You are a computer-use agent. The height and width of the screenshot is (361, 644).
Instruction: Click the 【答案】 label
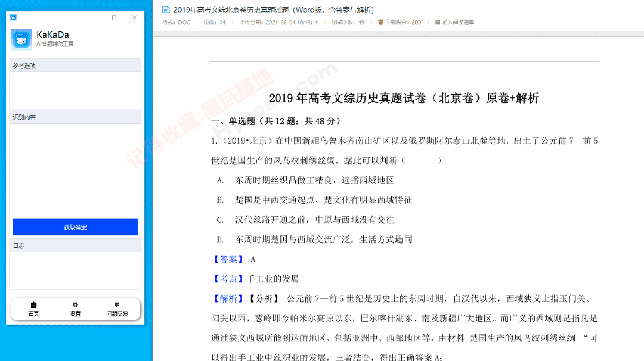pos(228,259)
